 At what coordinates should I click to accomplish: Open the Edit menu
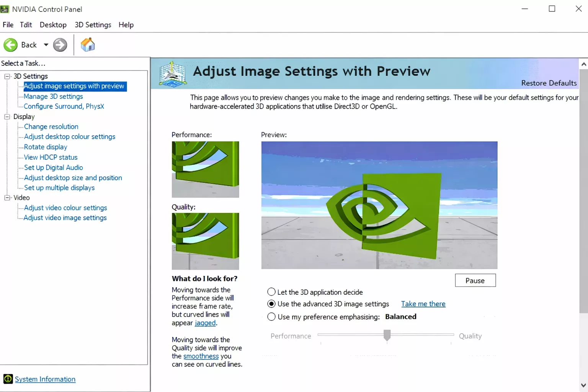click(x=26, y=25)
